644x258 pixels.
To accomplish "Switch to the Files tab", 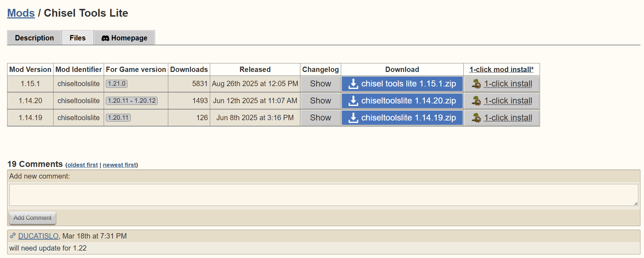I will coord(78,38).
